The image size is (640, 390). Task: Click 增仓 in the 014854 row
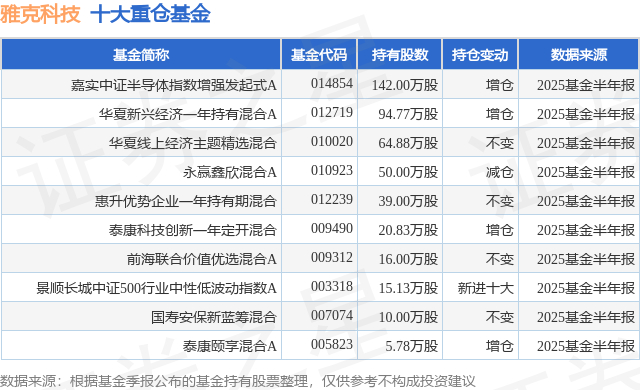[500, 85]
